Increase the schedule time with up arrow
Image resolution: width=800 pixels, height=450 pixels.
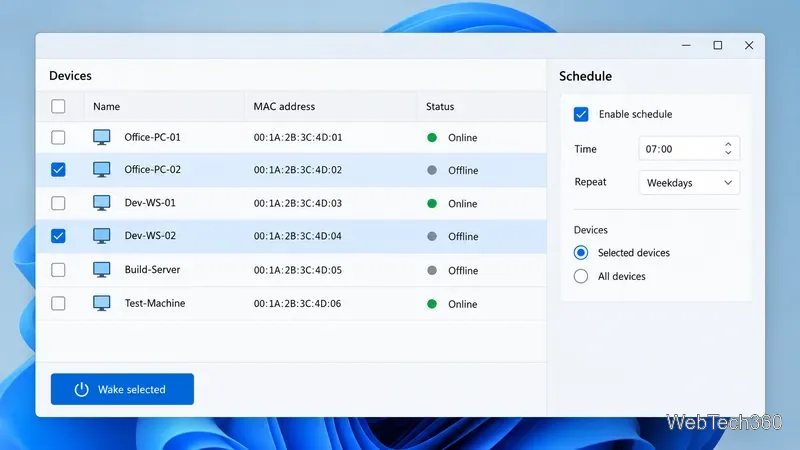(728, 144)
